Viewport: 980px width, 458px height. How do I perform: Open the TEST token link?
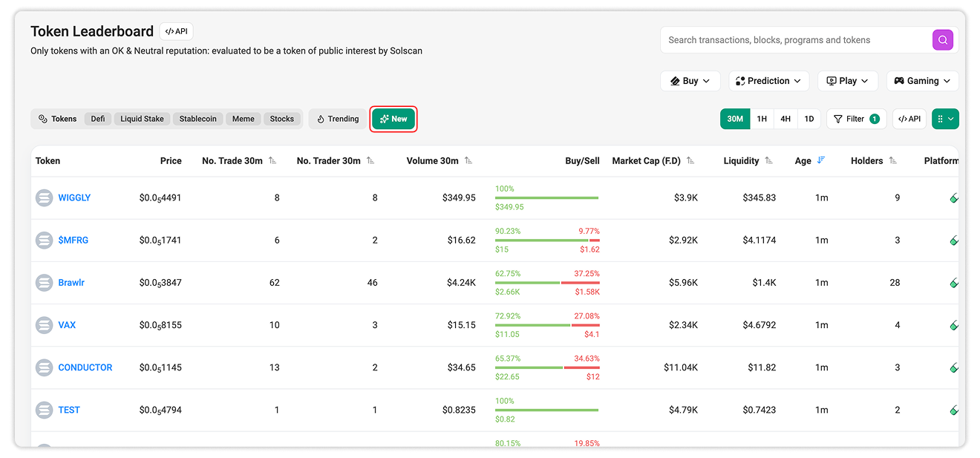(69, 410)
